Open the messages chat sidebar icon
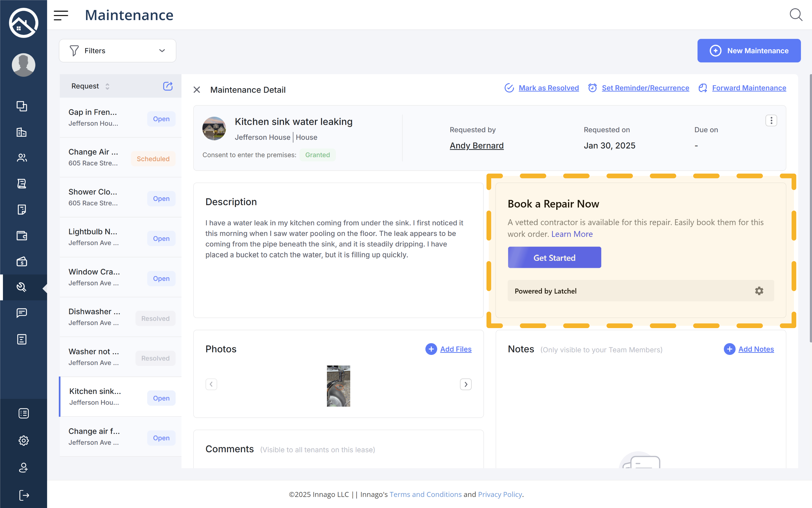812x508 pixels. [x=22, y=313]
